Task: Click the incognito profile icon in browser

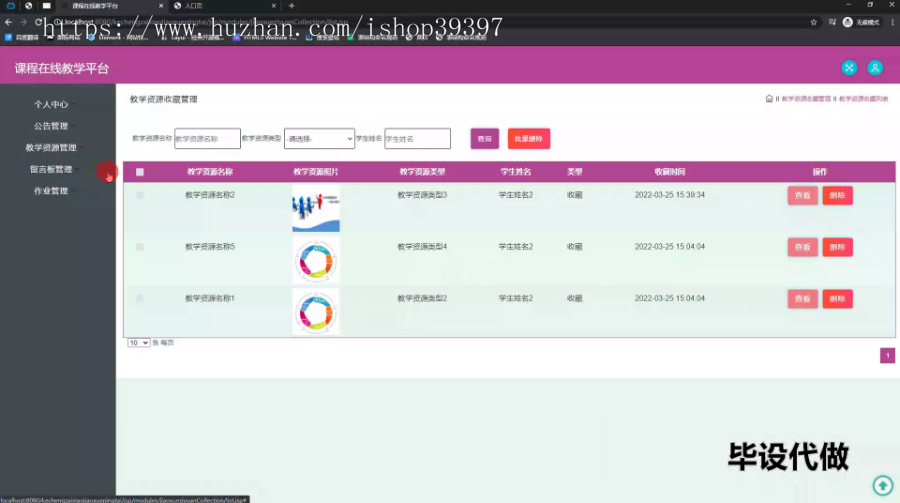Action: click(x=848, y=22)
